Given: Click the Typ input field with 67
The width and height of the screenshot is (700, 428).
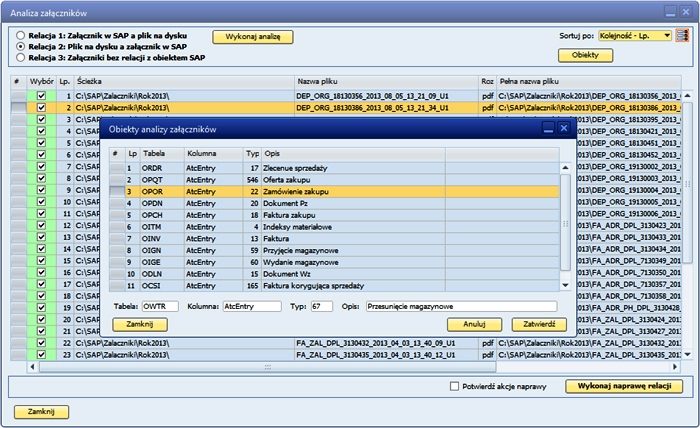Looking at the screenshot, I should pos(322,307).
